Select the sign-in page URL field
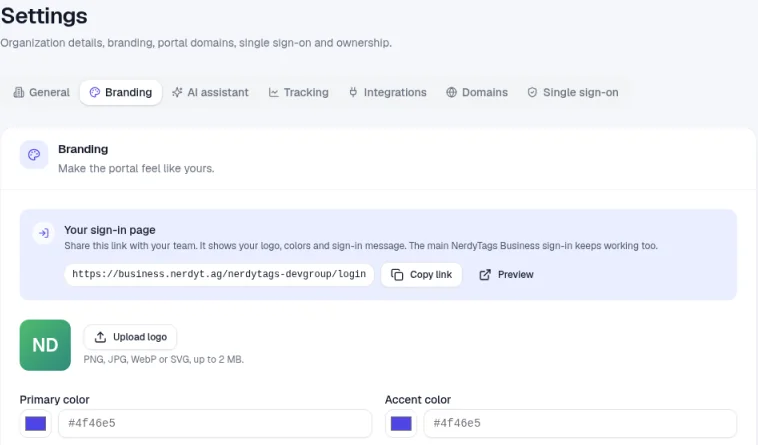Screen dimensions: 758x445 coord(219,274)
